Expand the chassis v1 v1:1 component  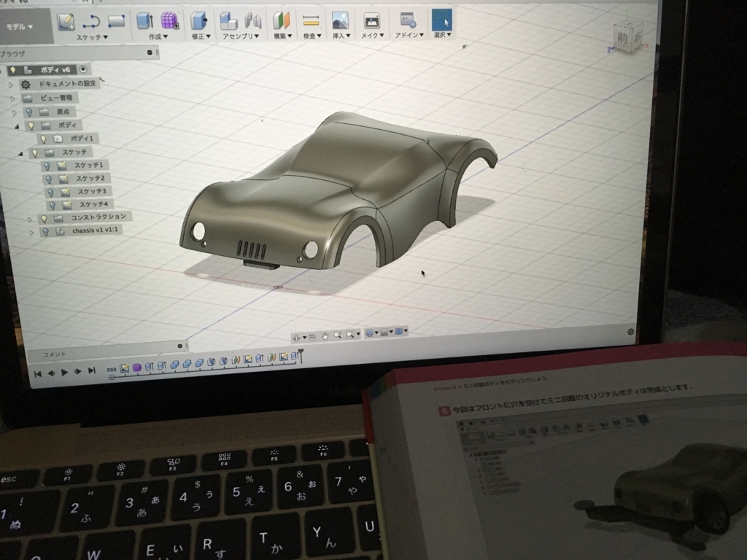coord(31,233)
